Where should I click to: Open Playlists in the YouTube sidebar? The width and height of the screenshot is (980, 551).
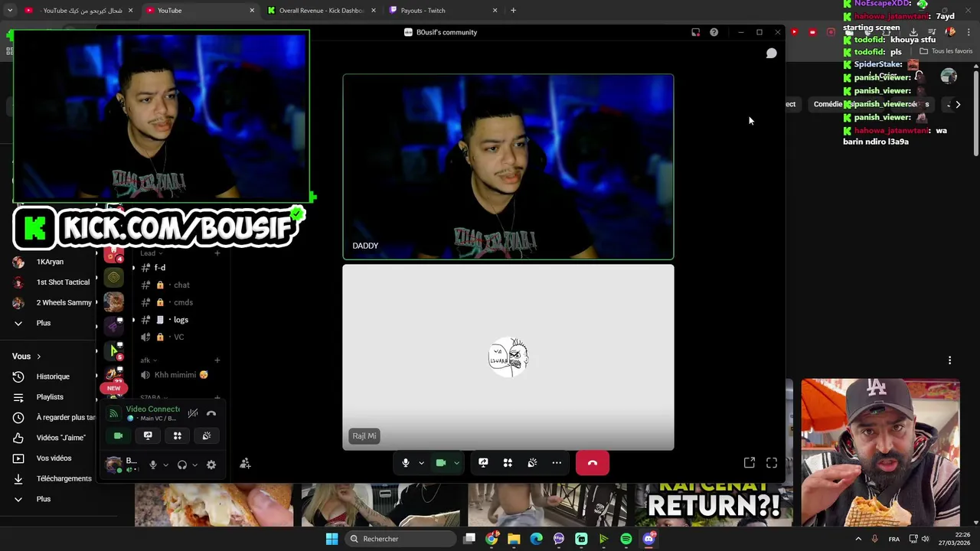[x=50, y=397]
